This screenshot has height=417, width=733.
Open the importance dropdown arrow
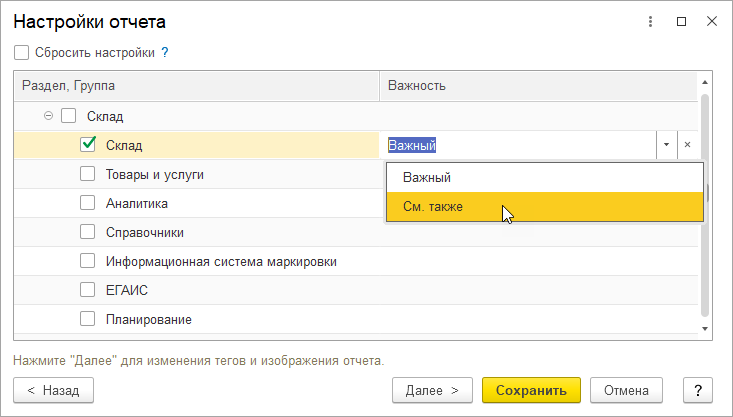(x=666, y=145)
